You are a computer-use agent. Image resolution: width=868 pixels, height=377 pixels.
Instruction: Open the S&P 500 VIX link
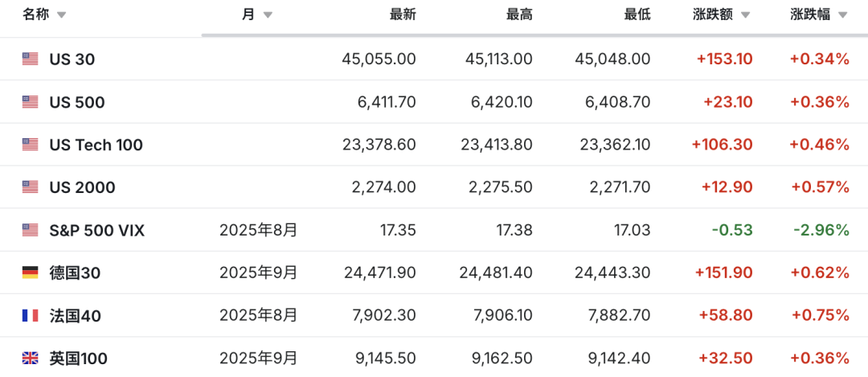tap(97, 230)
